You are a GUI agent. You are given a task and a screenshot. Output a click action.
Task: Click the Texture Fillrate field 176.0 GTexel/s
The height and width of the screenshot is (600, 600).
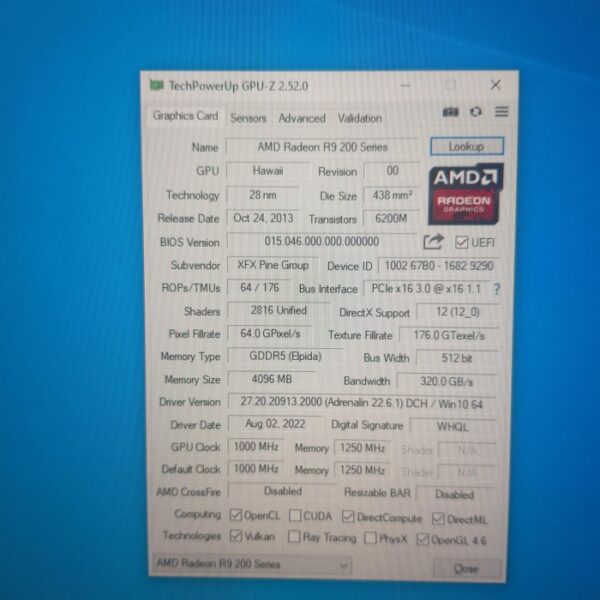449,336
